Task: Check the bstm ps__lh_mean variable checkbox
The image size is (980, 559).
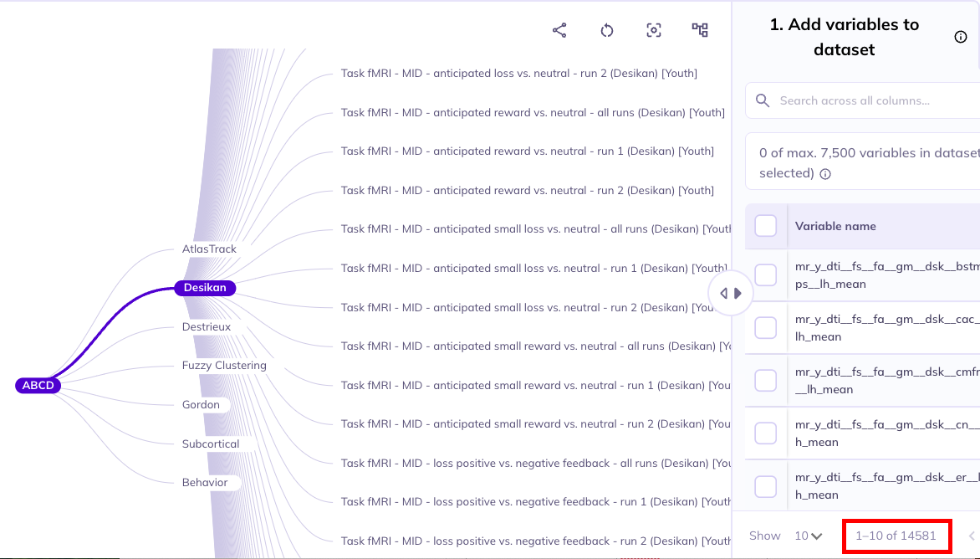Action: pos(766,275)
